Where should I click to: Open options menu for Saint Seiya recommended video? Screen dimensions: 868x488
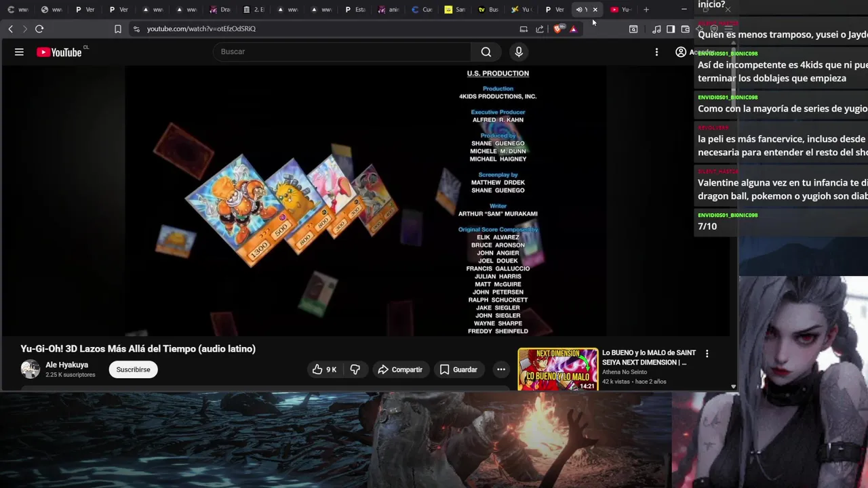tap(707, 354)
